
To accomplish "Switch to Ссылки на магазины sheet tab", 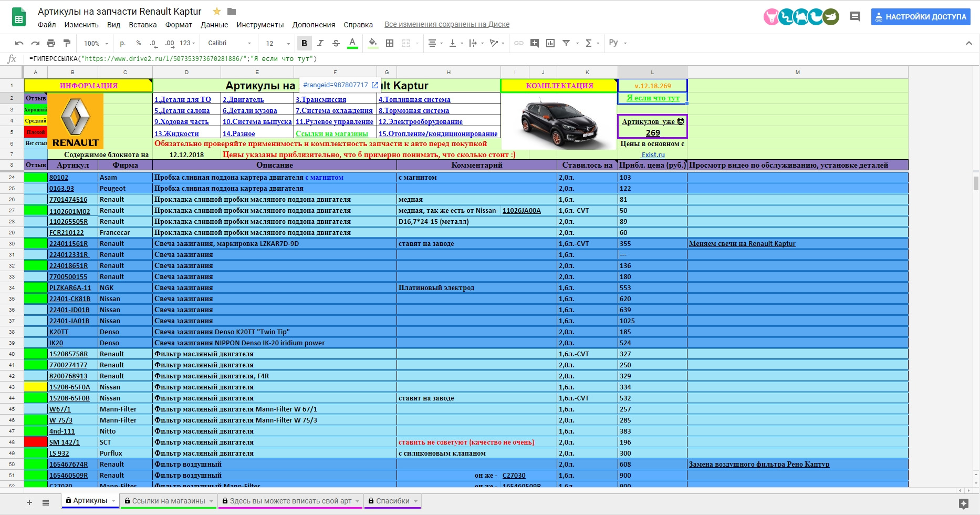I will (169, 501).
